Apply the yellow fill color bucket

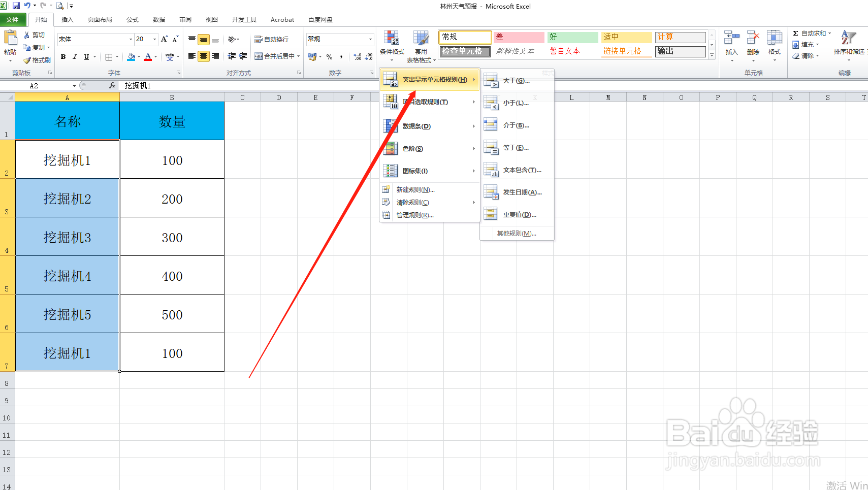(x=131, y=57)
